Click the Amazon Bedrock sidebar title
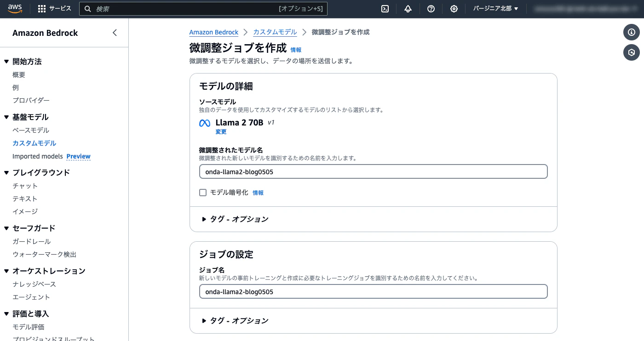The height and width of the screenshot is (341, 644). tap(45, 33)
